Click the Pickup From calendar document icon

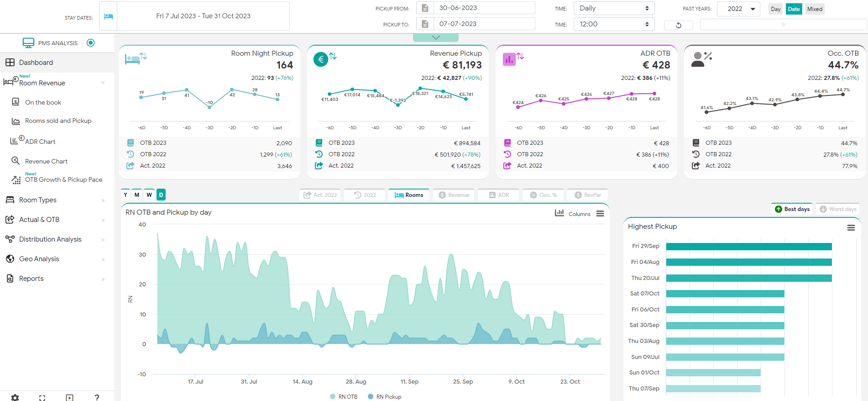[x=425, y=8]
